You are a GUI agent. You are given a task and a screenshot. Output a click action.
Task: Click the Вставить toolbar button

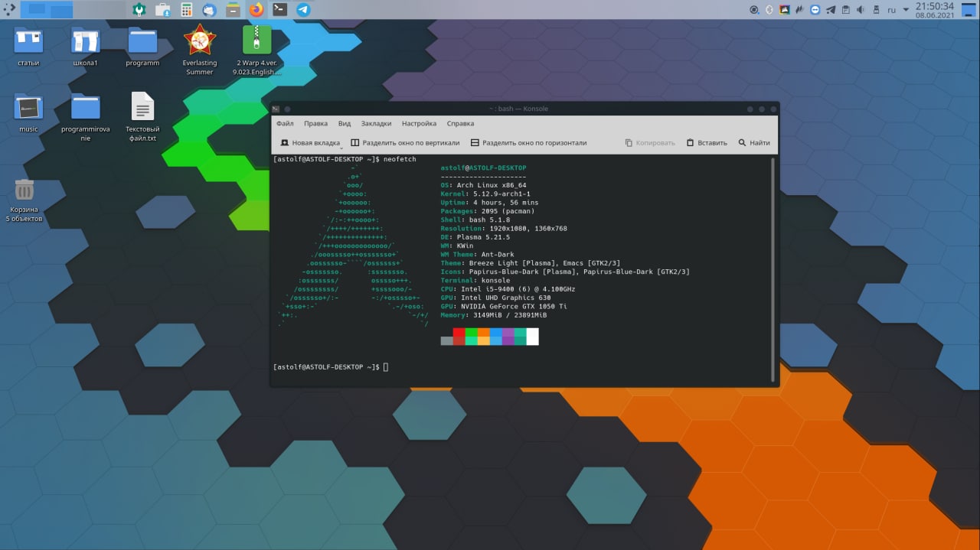(707, 143)
